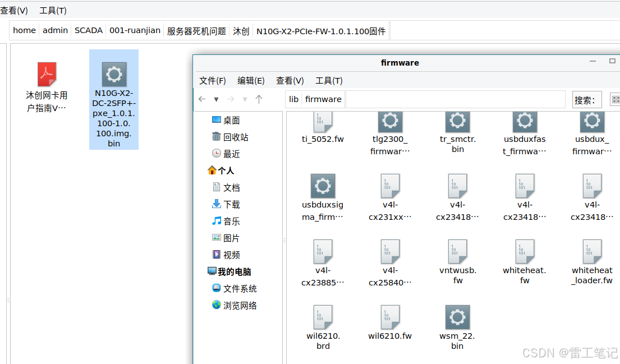This screenshot has height=364, width=620.
Task: Open 最近 in the sidebar
Action: click(226, 154)
